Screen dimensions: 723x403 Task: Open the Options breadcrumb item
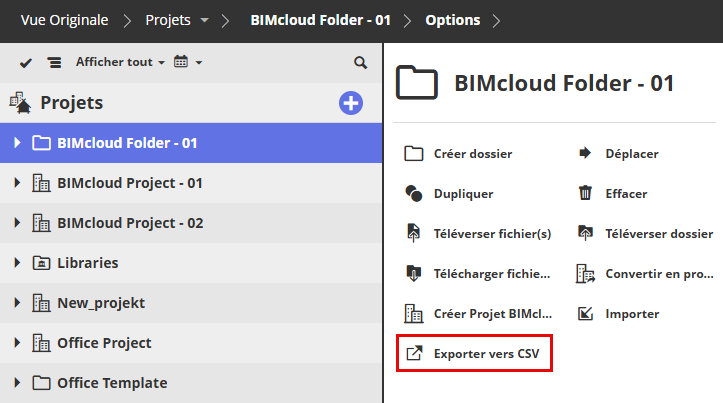pos(452,20)
